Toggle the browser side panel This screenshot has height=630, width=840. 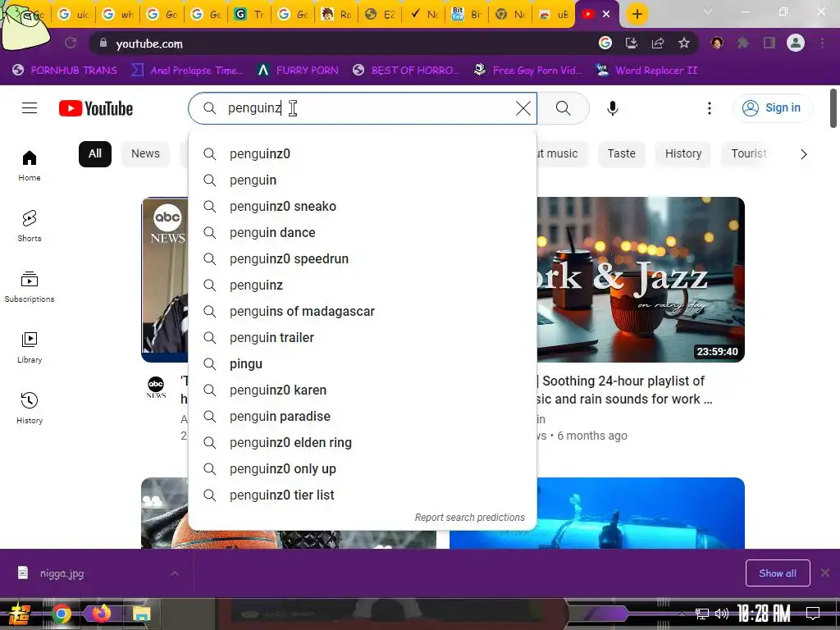pyautogui.click(x=769, y=43)
